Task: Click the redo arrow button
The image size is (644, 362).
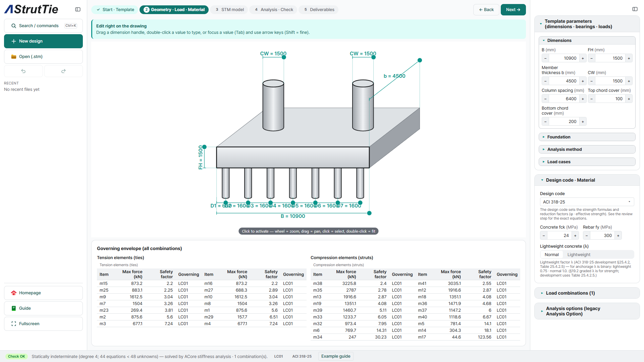Action: pos(63,71)
